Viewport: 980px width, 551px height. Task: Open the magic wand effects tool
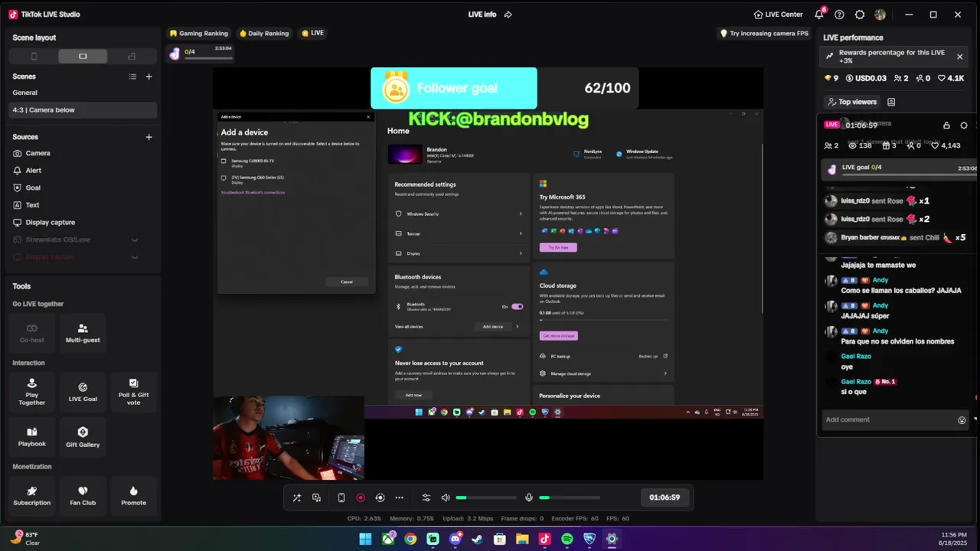tap(297, 497)
